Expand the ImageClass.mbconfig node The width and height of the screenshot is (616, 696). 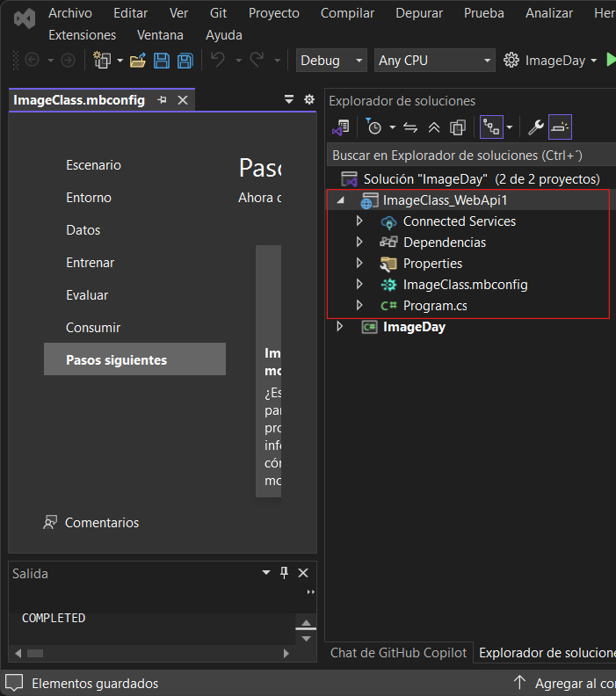click(359, 284)
